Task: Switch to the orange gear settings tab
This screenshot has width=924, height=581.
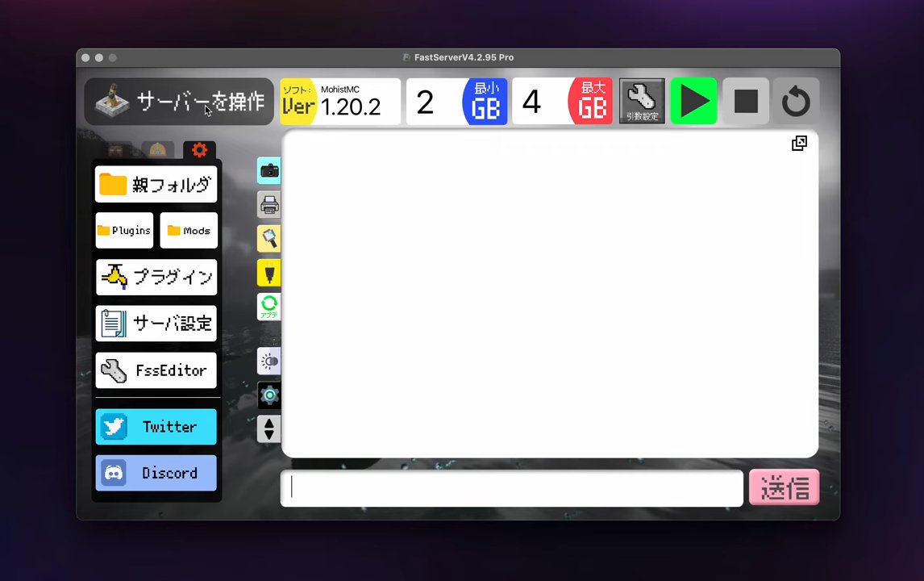Action: point(199,150)
